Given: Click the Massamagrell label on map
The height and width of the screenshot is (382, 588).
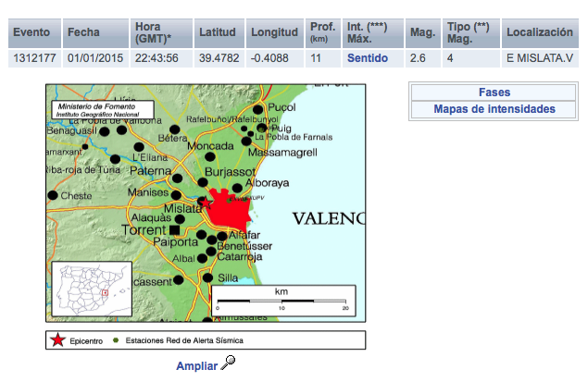Looking at the screenshot, I should tap(282, 153).
